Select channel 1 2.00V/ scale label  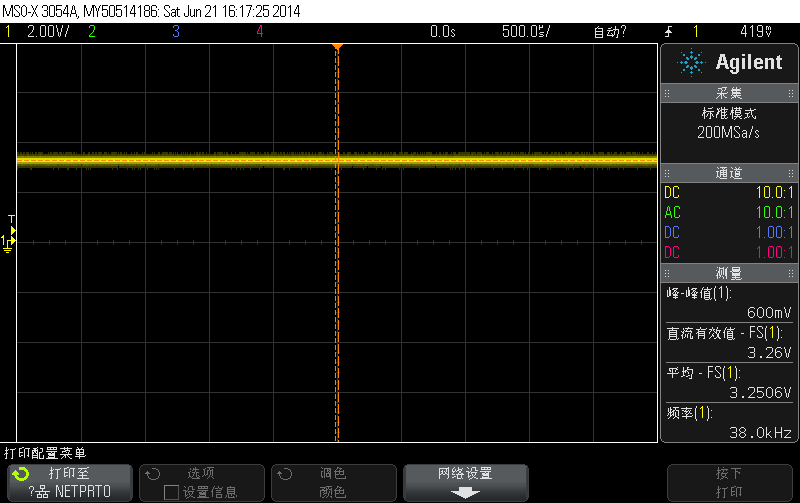pyautogui.click(x=48, y=32)
